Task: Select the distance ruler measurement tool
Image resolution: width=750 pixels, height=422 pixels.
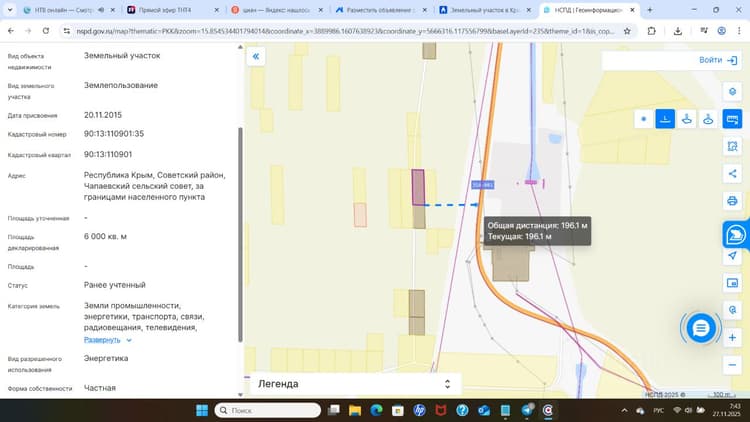Action: coord(732,119)
